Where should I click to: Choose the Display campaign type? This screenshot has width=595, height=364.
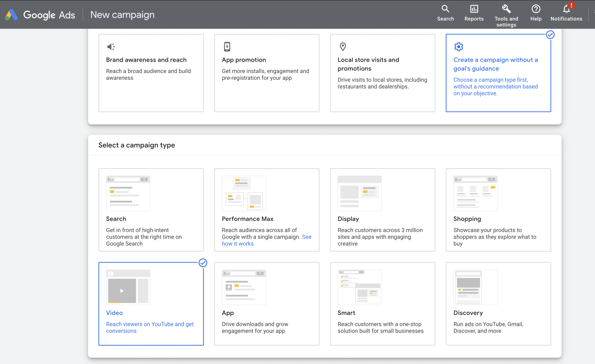(x=383, y=210)
